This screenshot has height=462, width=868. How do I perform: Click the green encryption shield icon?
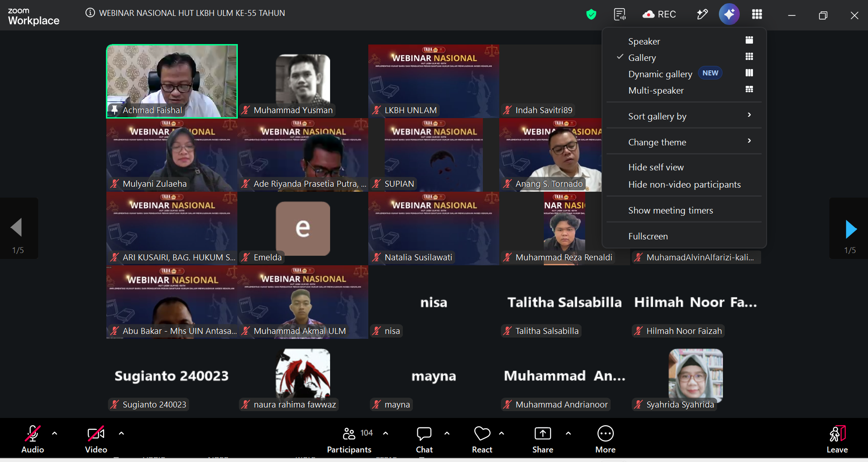coord(591,15)
